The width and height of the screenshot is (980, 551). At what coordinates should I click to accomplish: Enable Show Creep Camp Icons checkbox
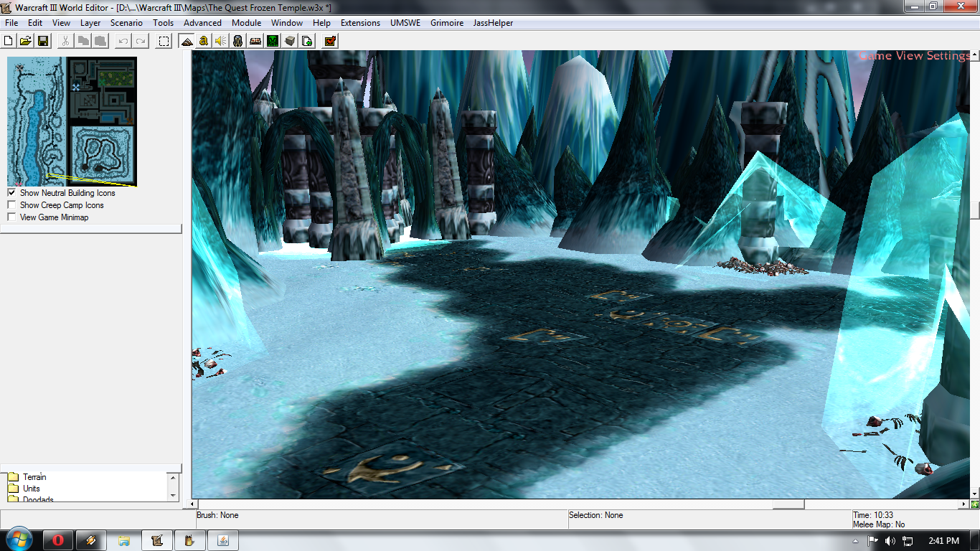(x=11, y=205)
